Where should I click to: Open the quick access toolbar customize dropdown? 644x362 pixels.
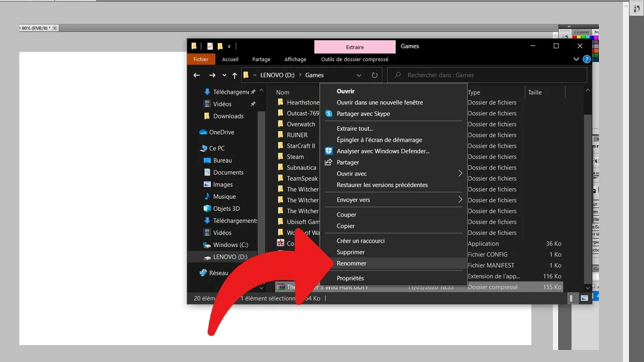(229, 46)
